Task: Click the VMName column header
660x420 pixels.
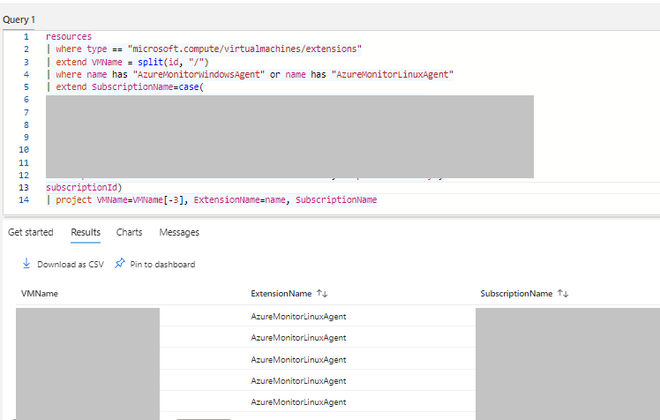Action: click(x=40, y=293)
